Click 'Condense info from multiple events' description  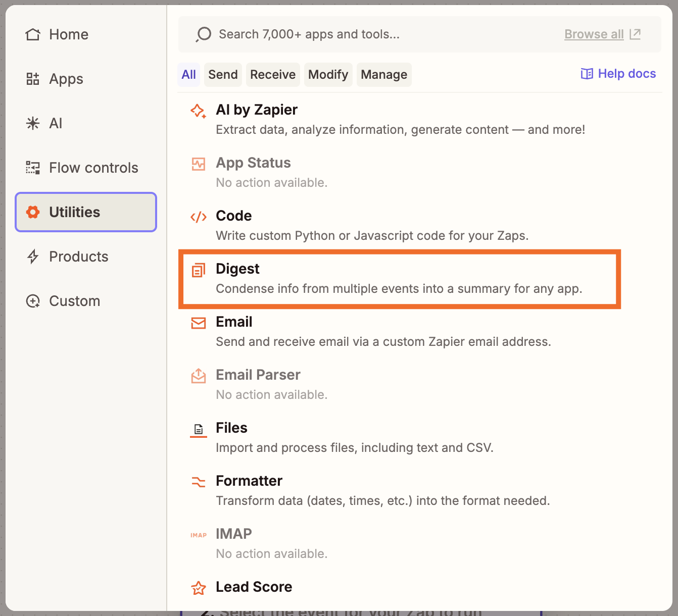399,289
